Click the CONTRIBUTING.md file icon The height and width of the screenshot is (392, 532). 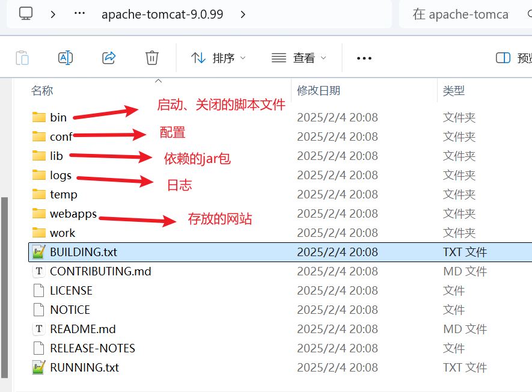coord(38,271)
